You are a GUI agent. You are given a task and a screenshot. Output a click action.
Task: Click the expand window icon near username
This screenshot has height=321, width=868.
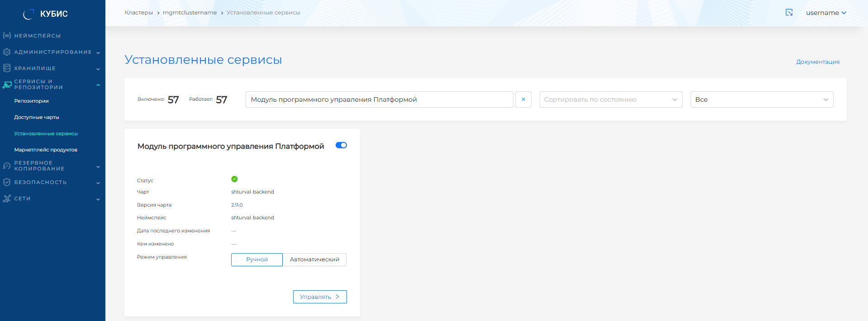pyautogui.click(x=789, y=13)
